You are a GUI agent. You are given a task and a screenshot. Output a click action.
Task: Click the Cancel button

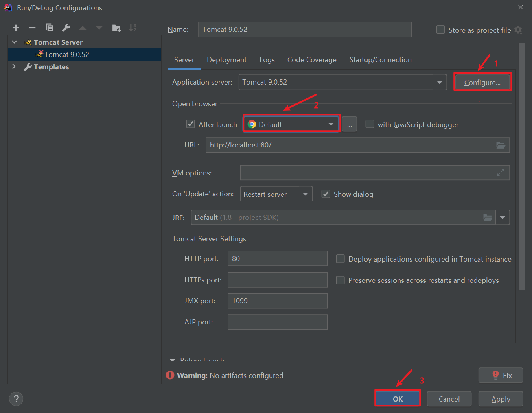[449, 399]
